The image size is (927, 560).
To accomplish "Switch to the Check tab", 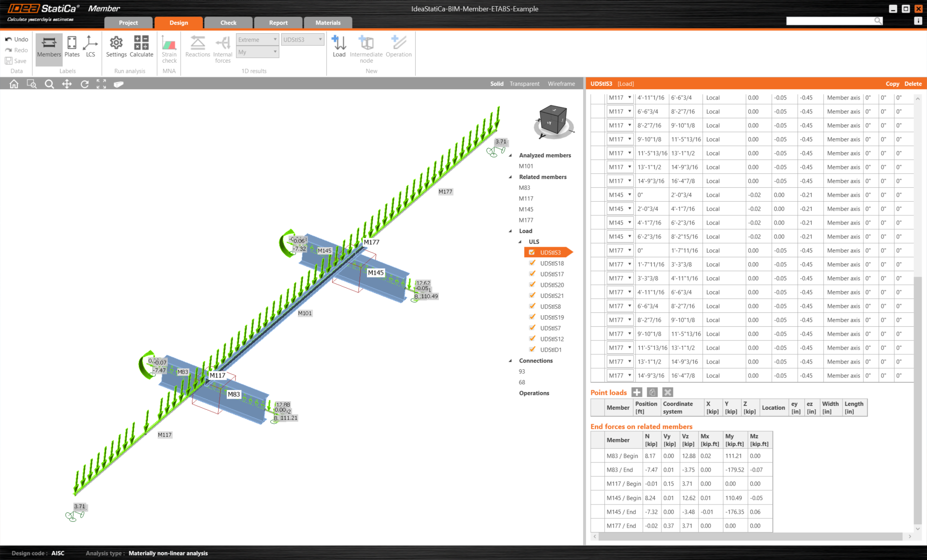I will coord(228,23).
